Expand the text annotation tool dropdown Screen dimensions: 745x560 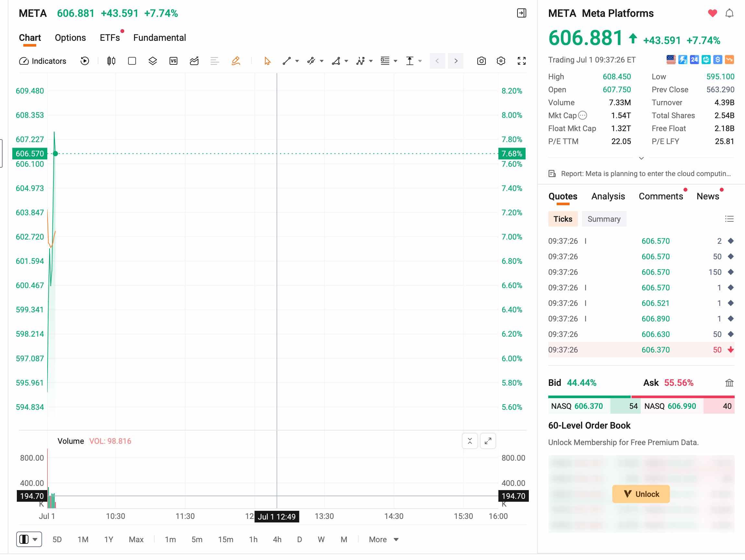420,61
